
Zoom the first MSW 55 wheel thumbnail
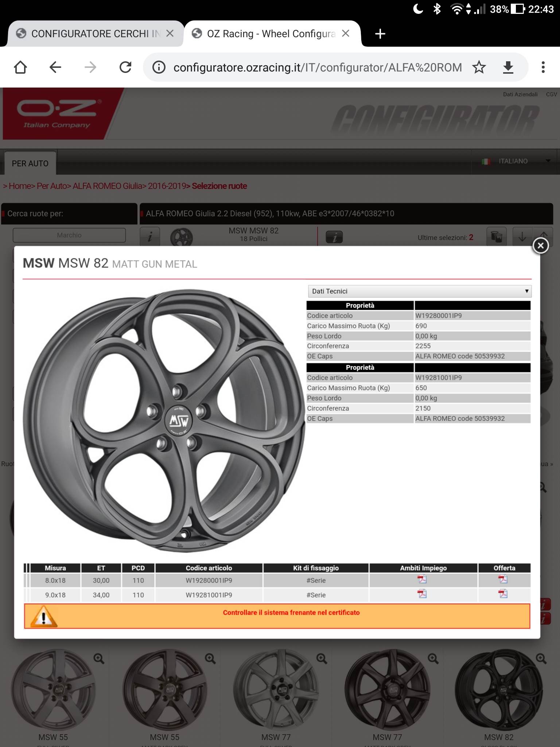pos(99,659)
